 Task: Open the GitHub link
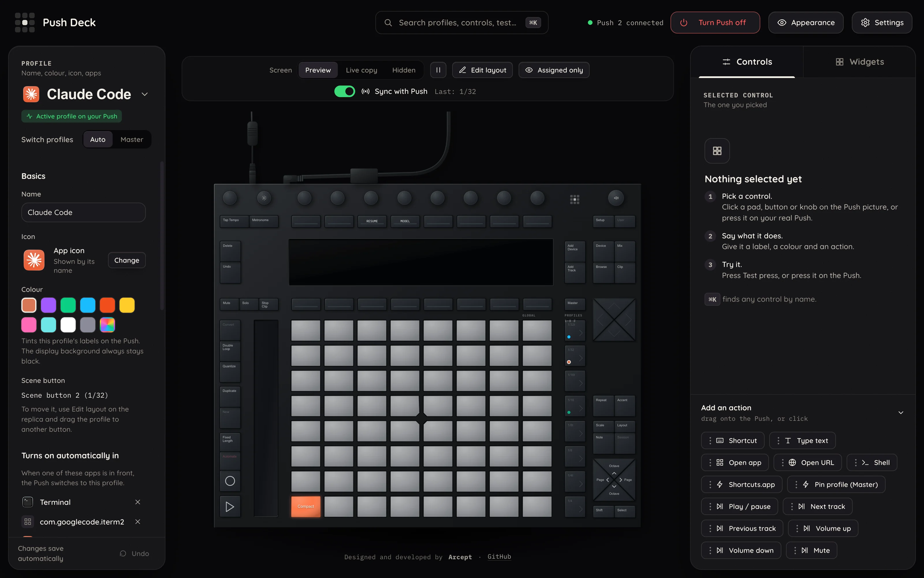[x=499, y=556]
